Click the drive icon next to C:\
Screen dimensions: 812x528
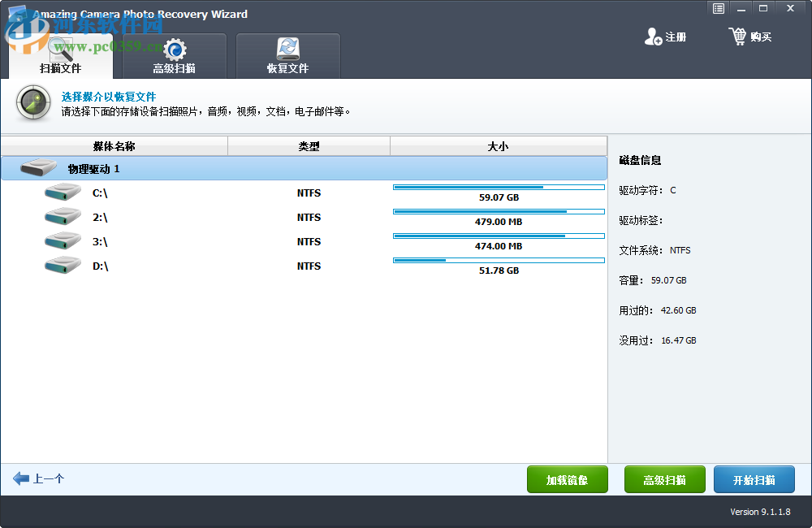[x=63, y=193]
